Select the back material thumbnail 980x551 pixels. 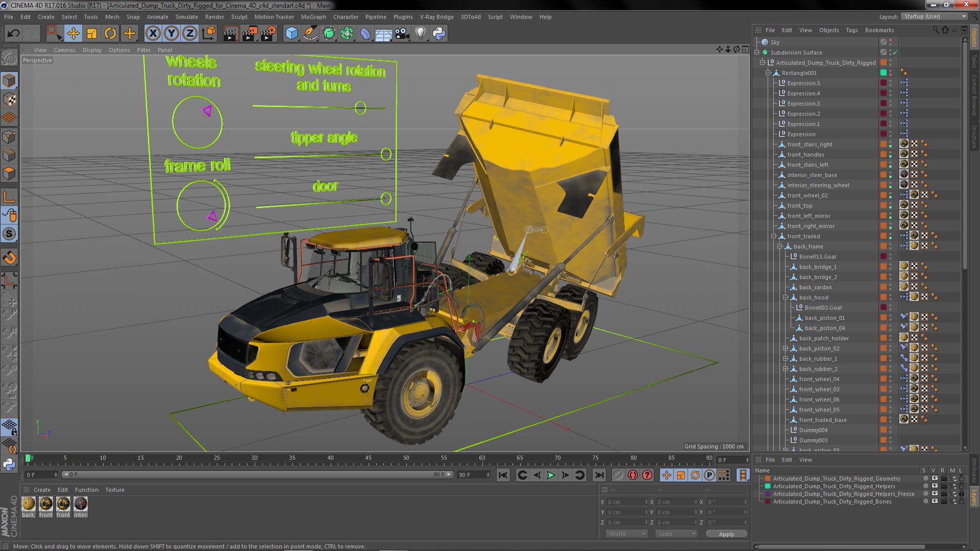(29, 504)
